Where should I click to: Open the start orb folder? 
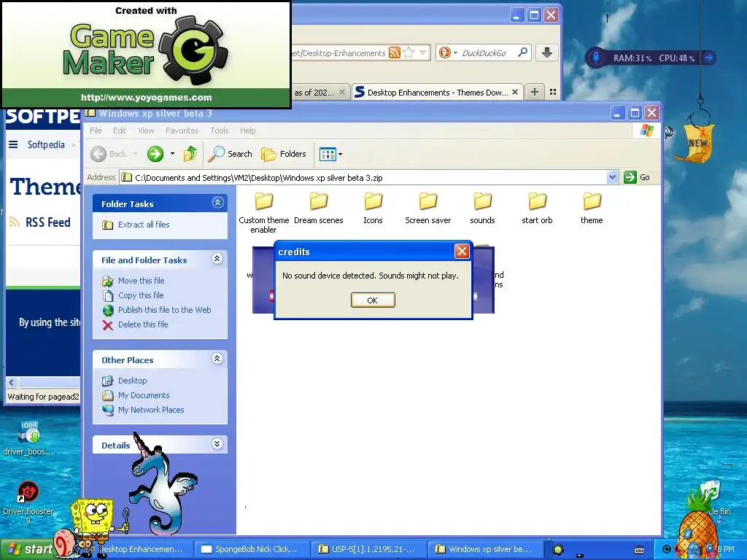click(537, 208)
